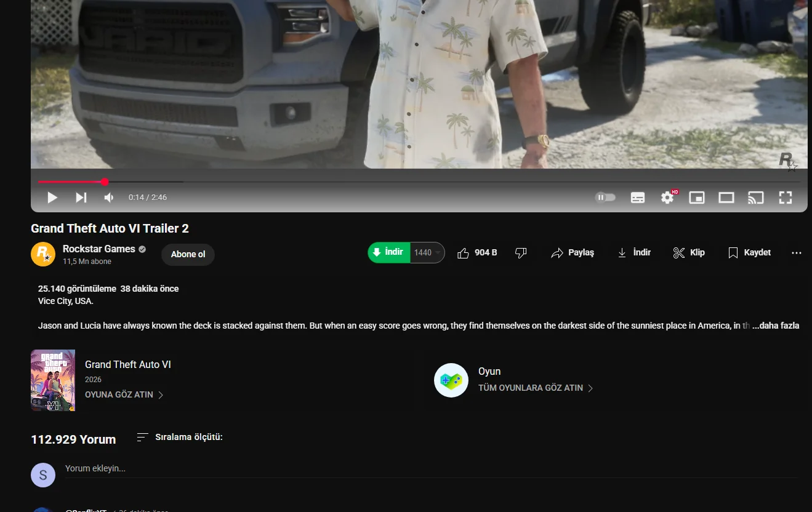Enter fullscreen mode
Image resolution: width=812 pixels, height=512 pixels.
click(786, 198)
